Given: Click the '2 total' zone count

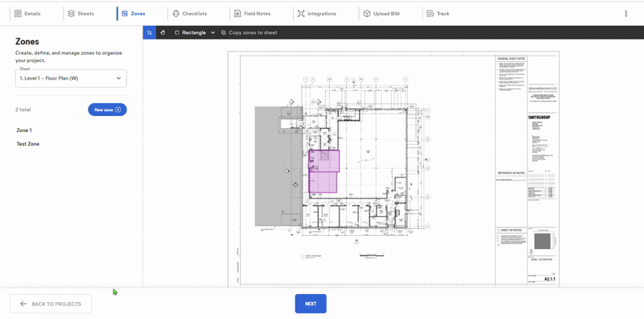Looking at the screenshot, I should [23, 110].
